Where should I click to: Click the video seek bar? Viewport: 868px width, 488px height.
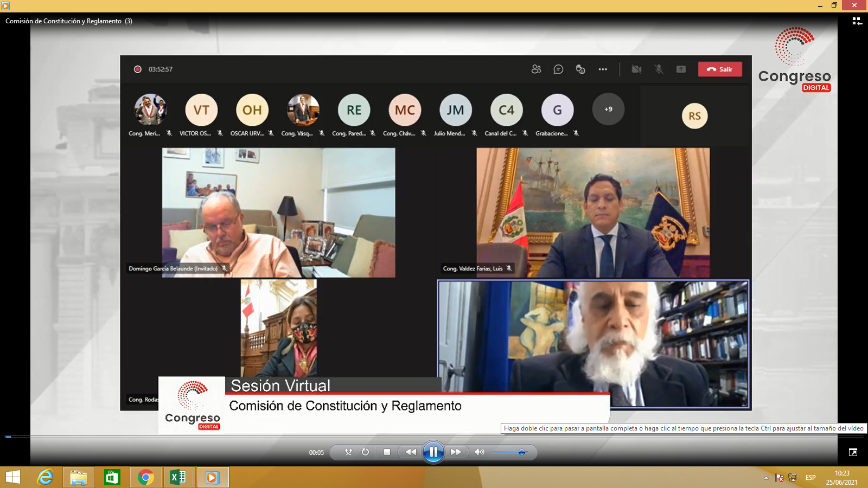pos(434,436)
